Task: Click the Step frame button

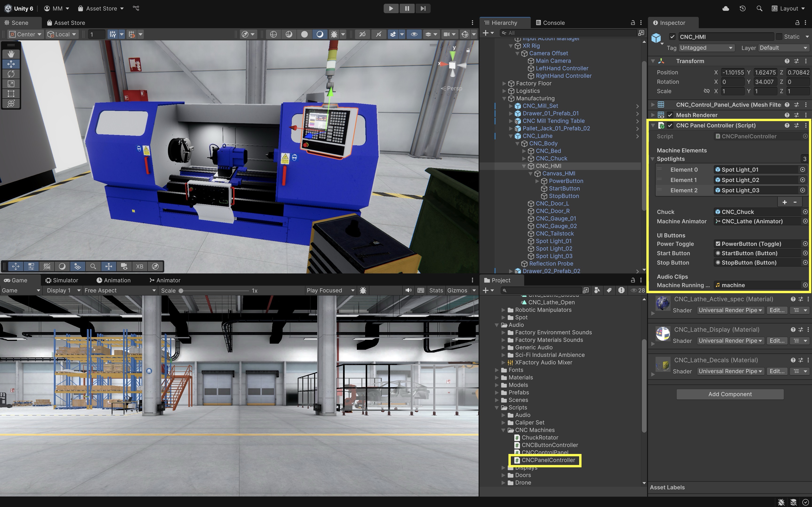Action: (423, 8)
